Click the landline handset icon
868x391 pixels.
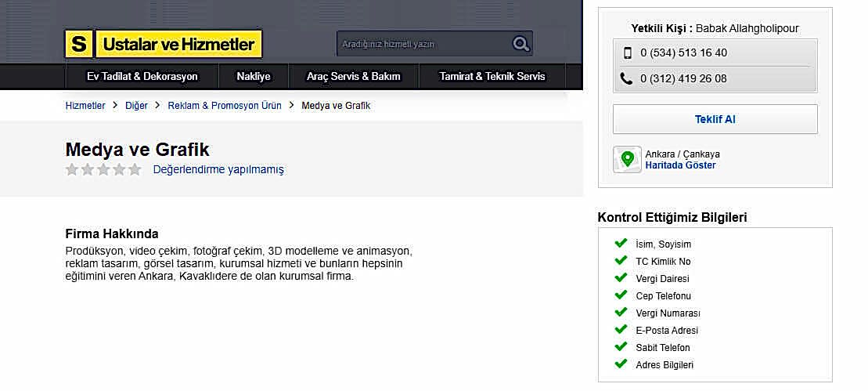626,78
